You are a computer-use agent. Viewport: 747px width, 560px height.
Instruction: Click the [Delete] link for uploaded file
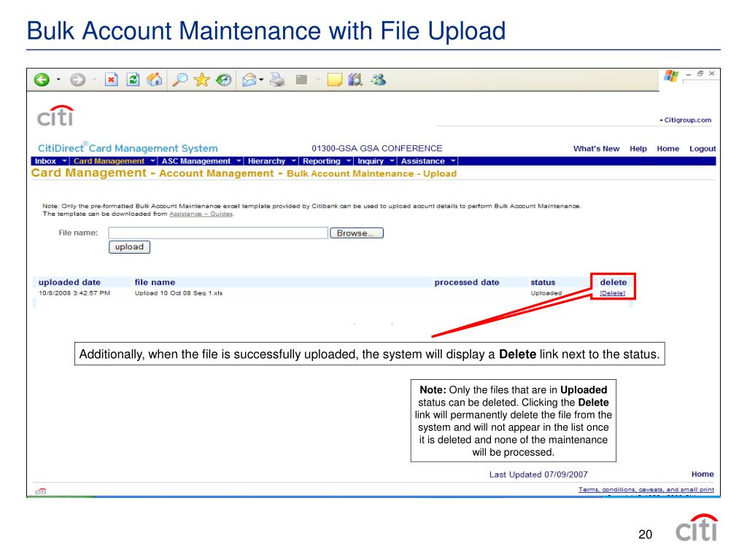(612, 293)
